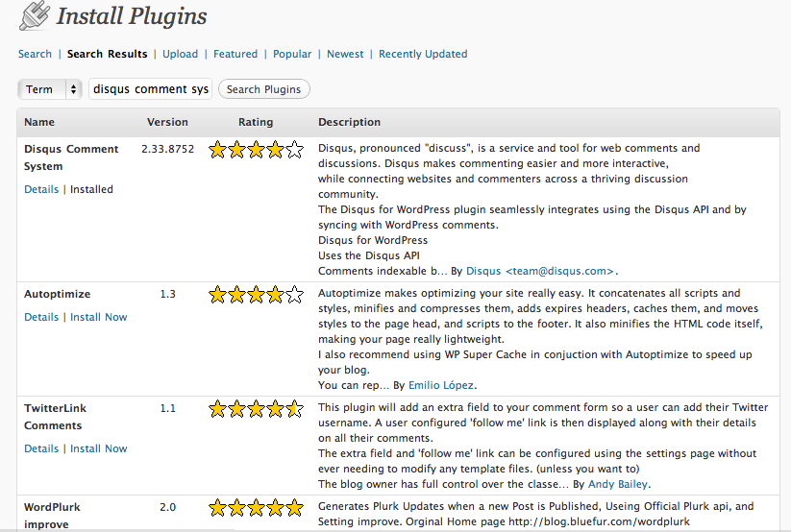Click the Search Plugins button
The width and height of the screenshot is (791, 532).
click(264, 89)
